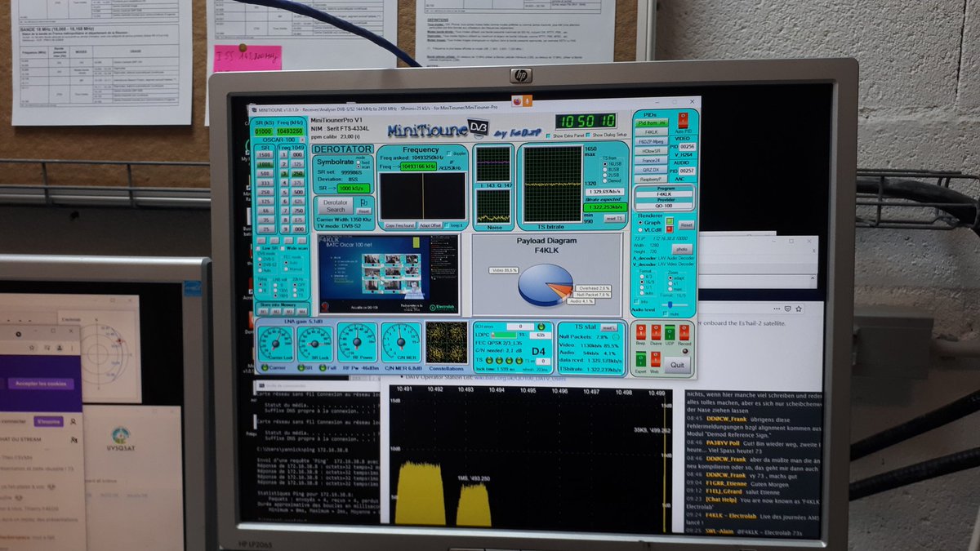Viewport: 980px width, 551px height.
Task: Click the received video preview
Action: pyautogui.click(x=389, y=274)
